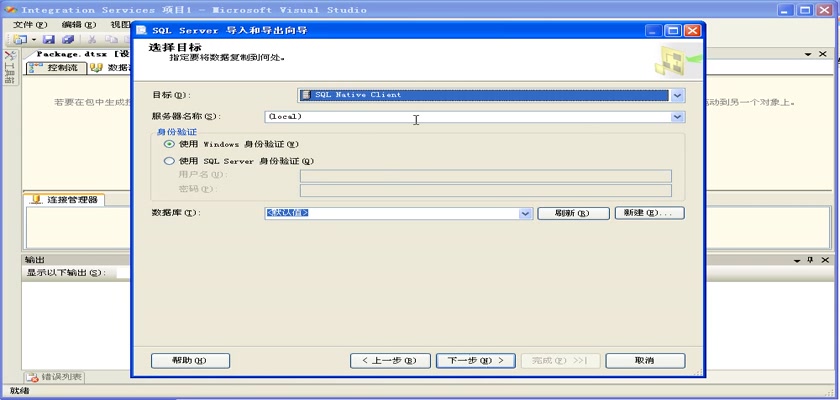Click the Save All toolbar icon
The width and height of the screenshot is (840, 400).
tap(68, 40)
